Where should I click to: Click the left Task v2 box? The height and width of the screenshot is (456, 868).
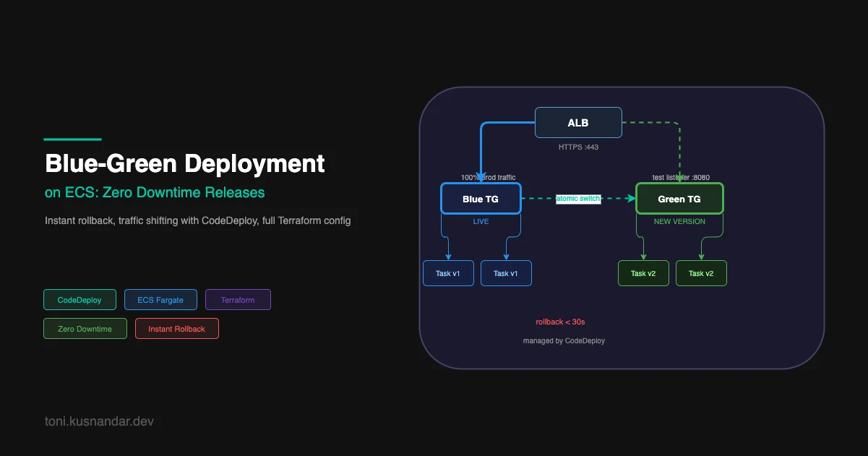[643, 273]
